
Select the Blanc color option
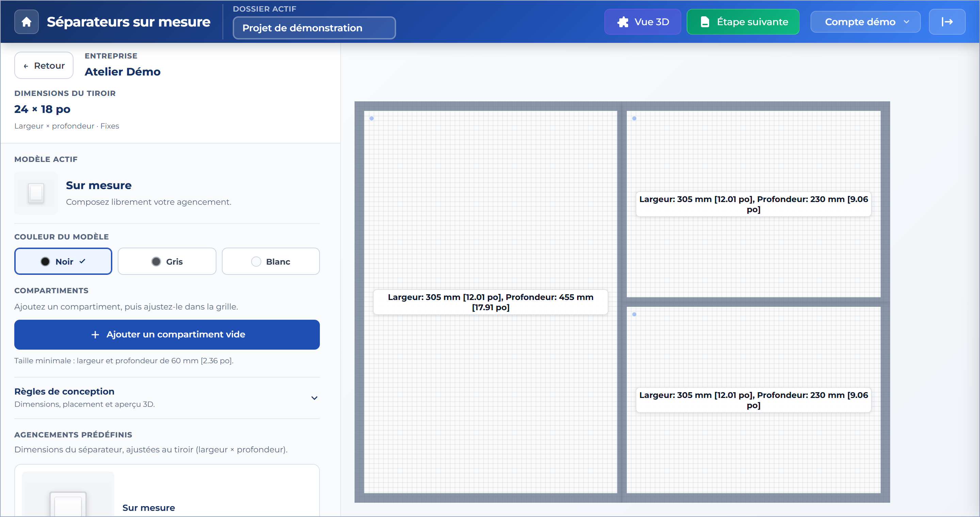[x=271, y=261]
